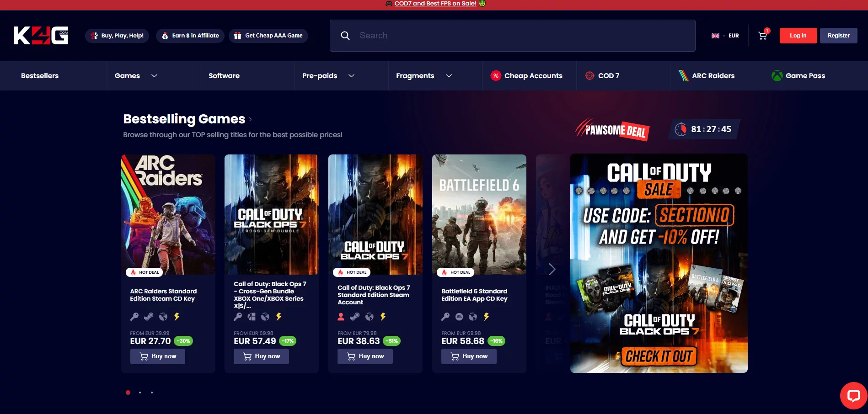The height and width of the screenshot is (414, 868).
Task: Click the Steam icon under Black Ops 7 Steam Account
Action: pos(355,317)
